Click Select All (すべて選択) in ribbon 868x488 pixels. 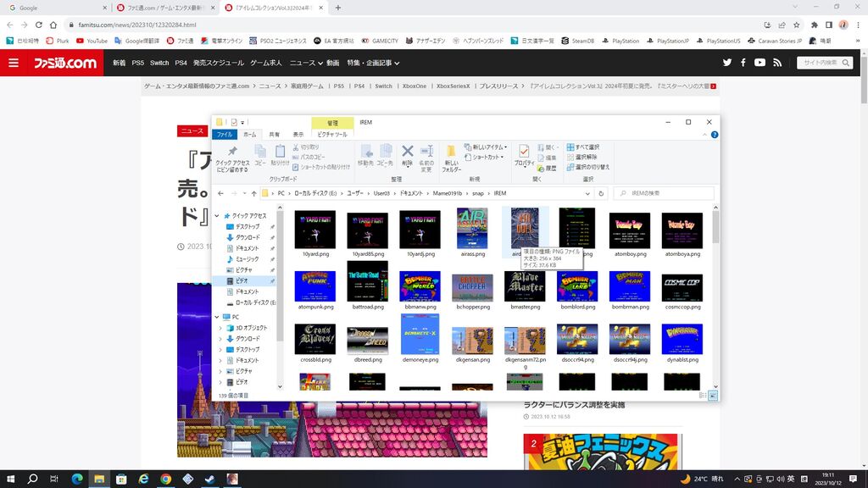(583, 147)
